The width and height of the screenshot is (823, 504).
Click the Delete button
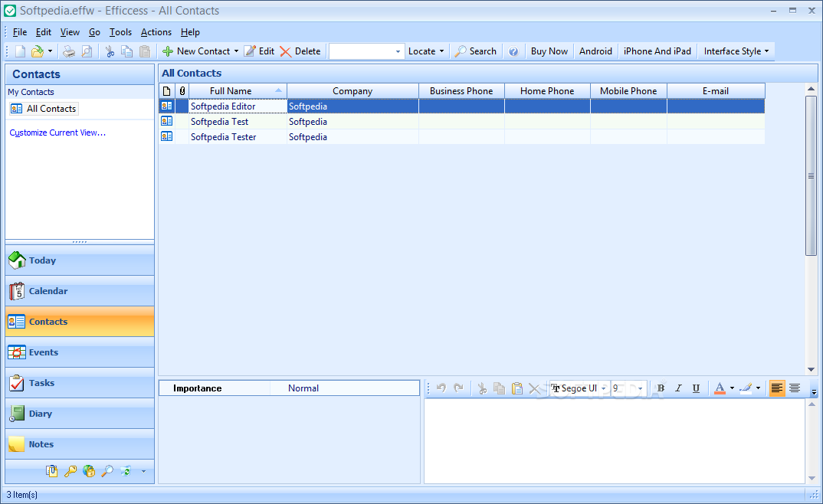coord(300,51)
